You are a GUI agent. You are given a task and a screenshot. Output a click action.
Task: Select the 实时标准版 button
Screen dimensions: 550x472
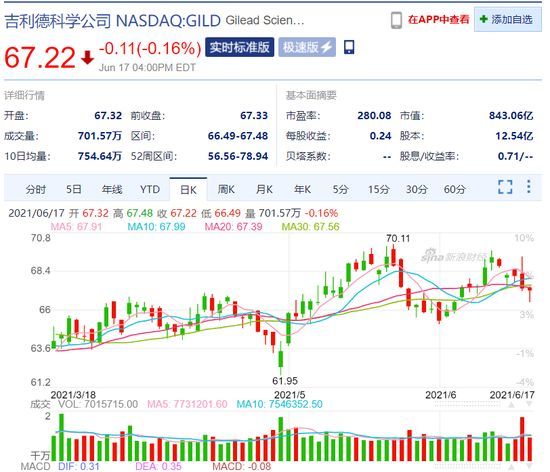tap(240, 47)
